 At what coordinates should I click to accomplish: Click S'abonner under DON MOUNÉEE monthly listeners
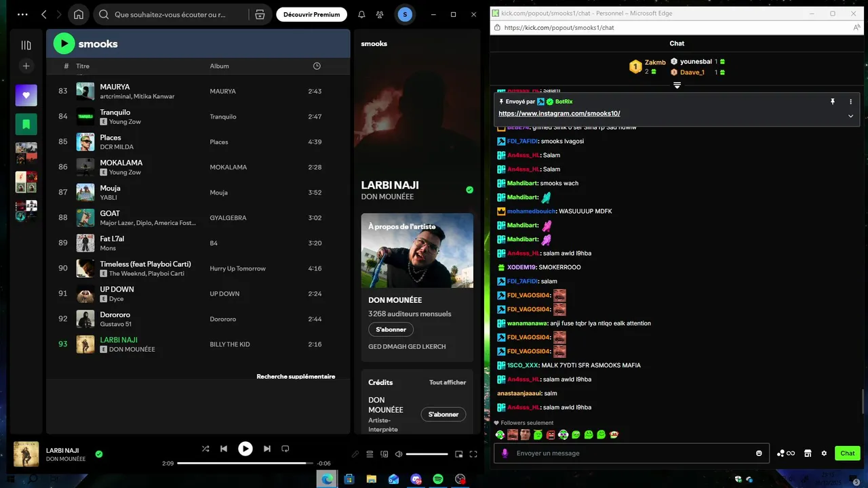coord(391,329)
